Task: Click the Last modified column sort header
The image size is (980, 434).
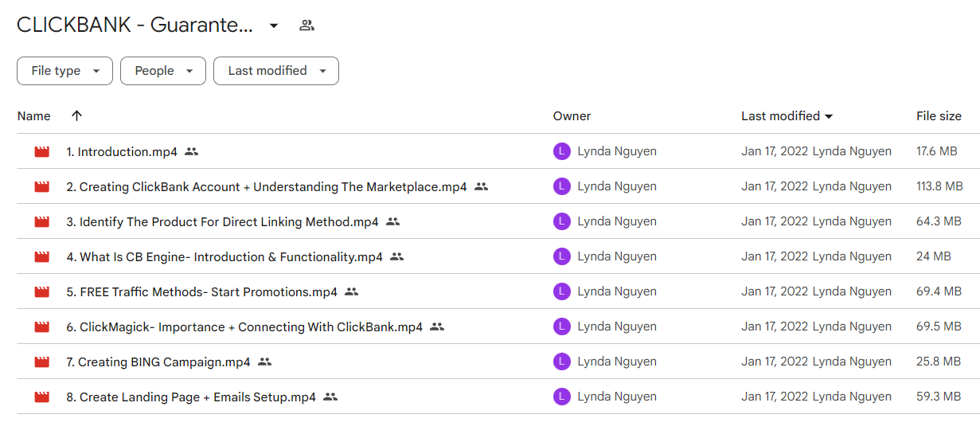Action: pyautogui.click(x=787, y=116)
